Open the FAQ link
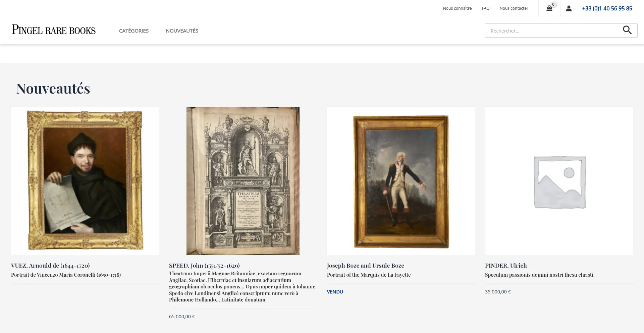 [485, 8]
